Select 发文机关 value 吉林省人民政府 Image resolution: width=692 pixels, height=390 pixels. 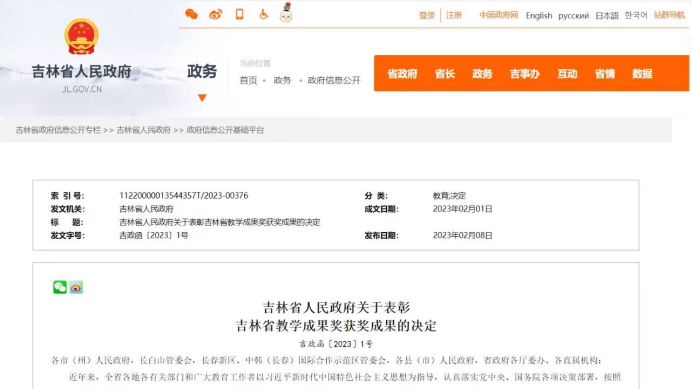(x=146, y=209)
